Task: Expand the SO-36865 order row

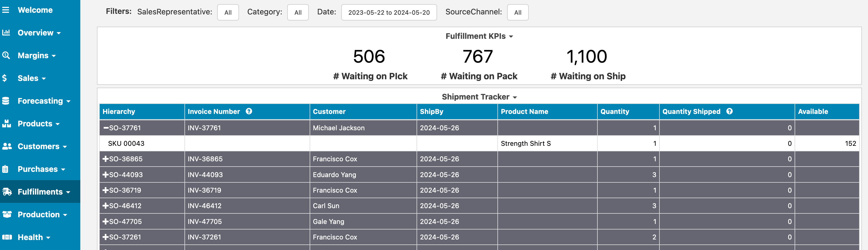Action: (106, 159)
